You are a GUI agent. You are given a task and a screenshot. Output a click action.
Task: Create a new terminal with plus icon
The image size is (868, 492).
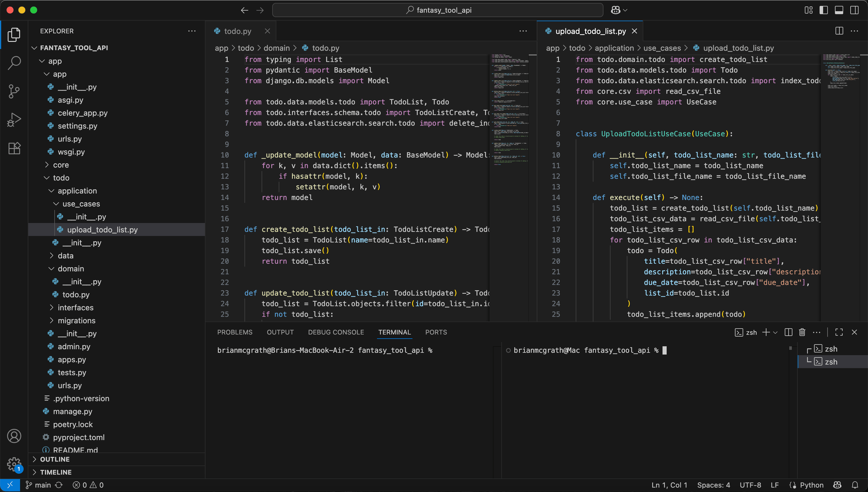point(766,332)
